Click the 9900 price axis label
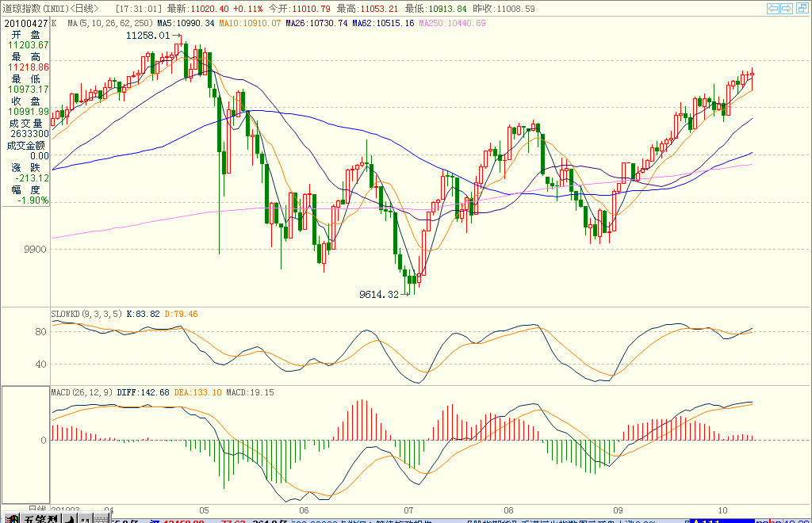The height and width of the screenshot is (523, 812). tap(35, 250)
